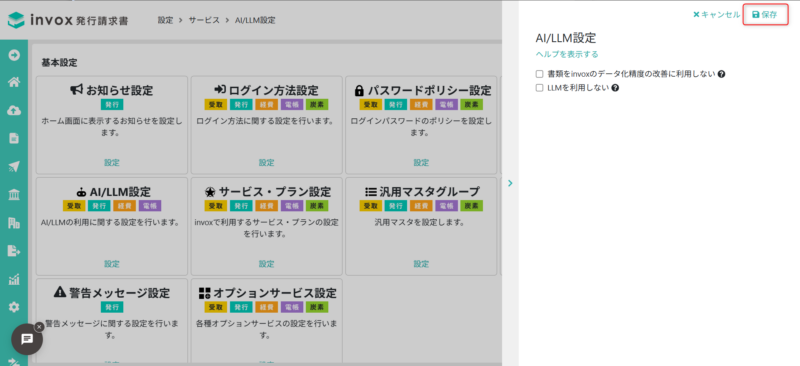Open the document icon in the sidebar

click(14, 138)
